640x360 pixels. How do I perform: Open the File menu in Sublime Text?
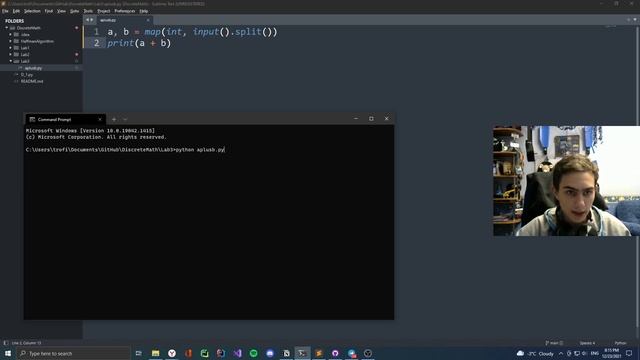pyautogui.click(x=5, y=11)
